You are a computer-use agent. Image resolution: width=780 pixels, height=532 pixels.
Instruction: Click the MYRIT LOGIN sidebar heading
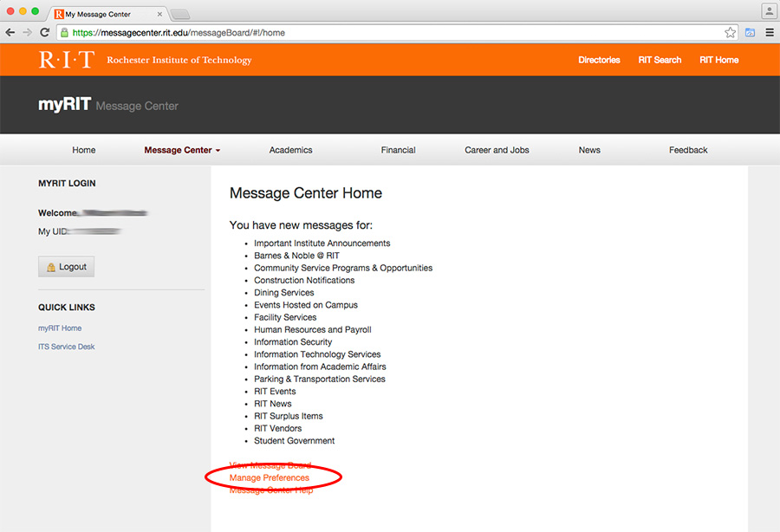click(x=67, y=184)
